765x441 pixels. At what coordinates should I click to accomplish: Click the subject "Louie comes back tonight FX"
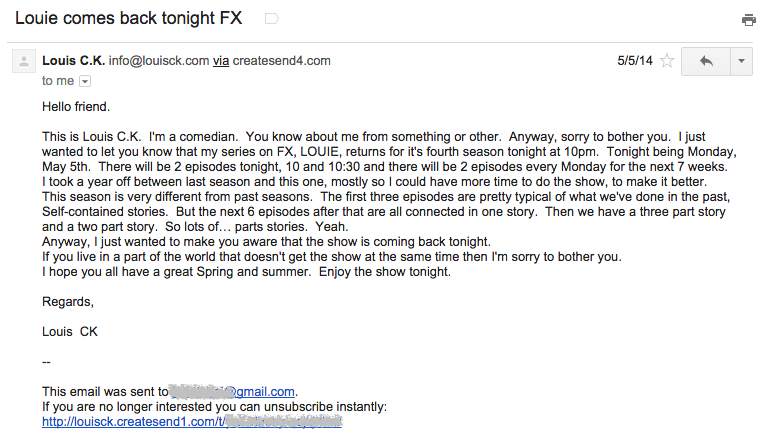pyautogui.click(x=128, y=18)
